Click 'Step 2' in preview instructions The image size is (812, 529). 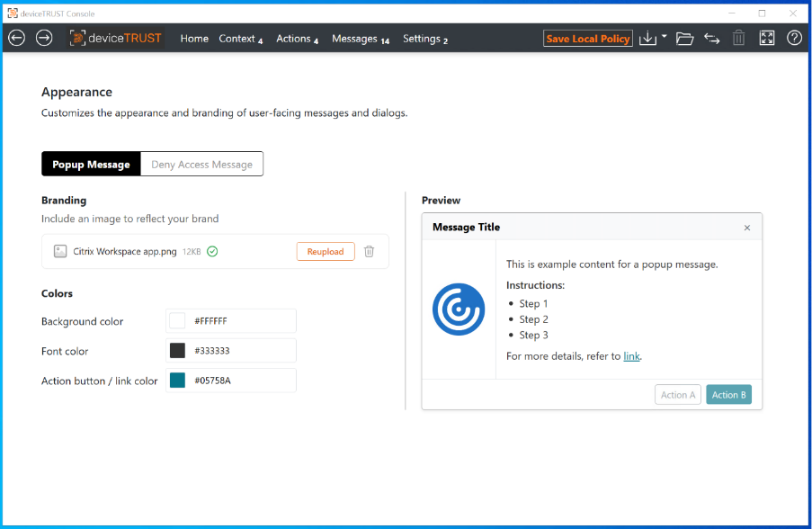pyautogui.click(x=533, y=319)
